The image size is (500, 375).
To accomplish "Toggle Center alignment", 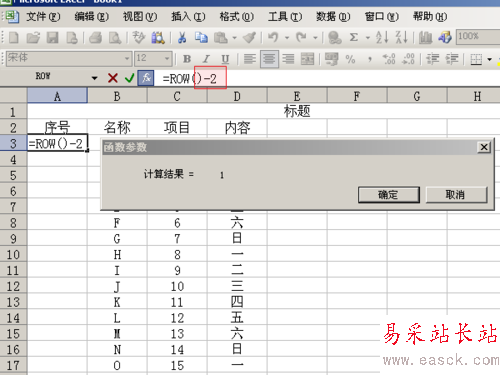I will click(269, 59).
